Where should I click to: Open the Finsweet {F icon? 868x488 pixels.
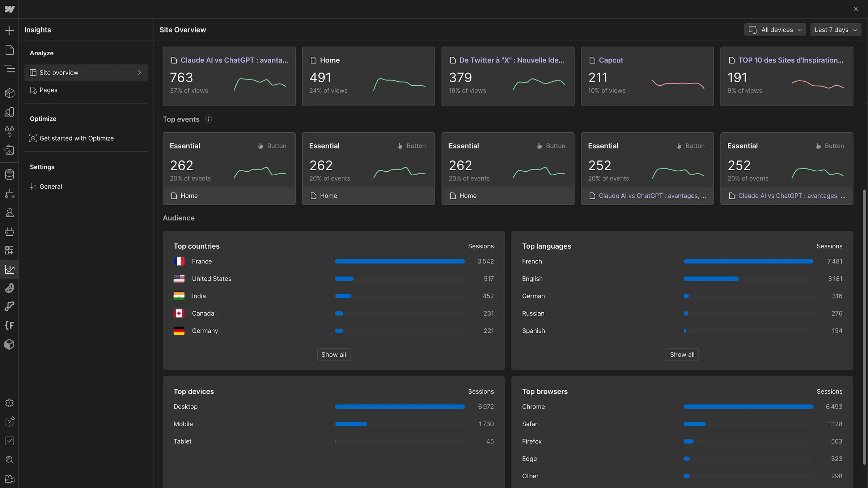(x=9, y=325)
